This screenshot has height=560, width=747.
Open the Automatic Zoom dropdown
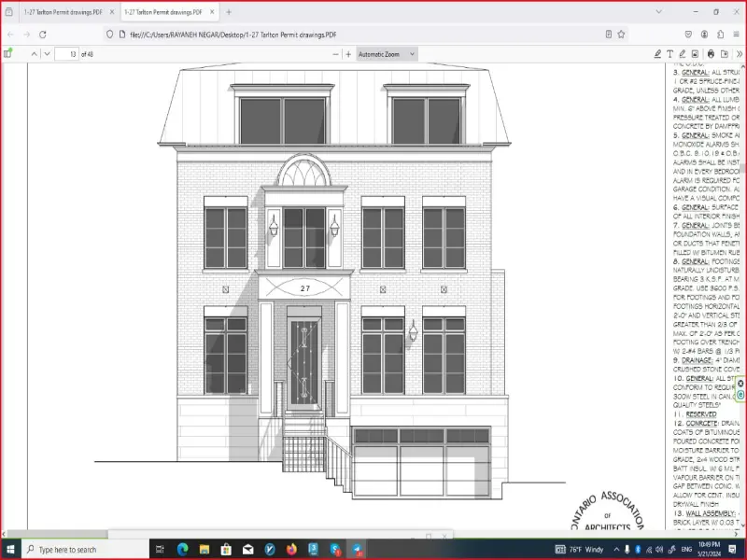[x=387, y=54]
